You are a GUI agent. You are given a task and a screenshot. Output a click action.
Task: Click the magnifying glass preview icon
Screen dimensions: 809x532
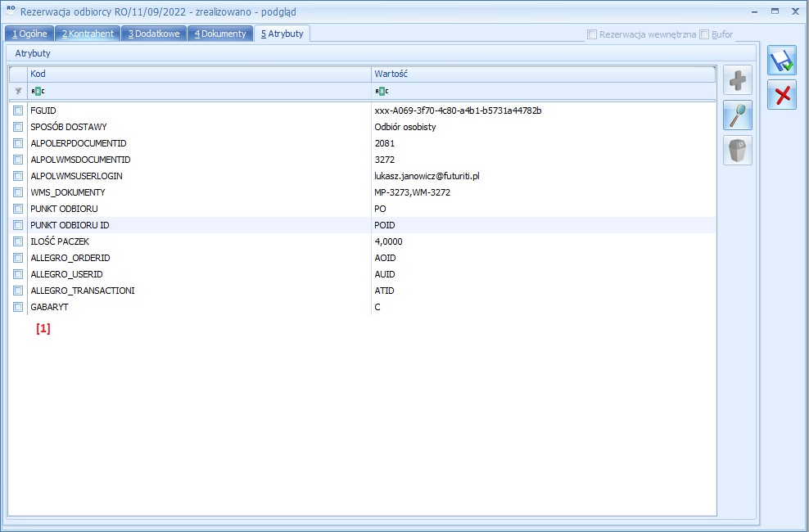(737, 116)
